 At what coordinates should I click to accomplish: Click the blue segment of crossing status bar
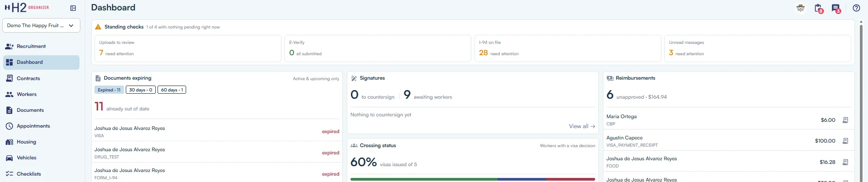click(x=522, y=179)
